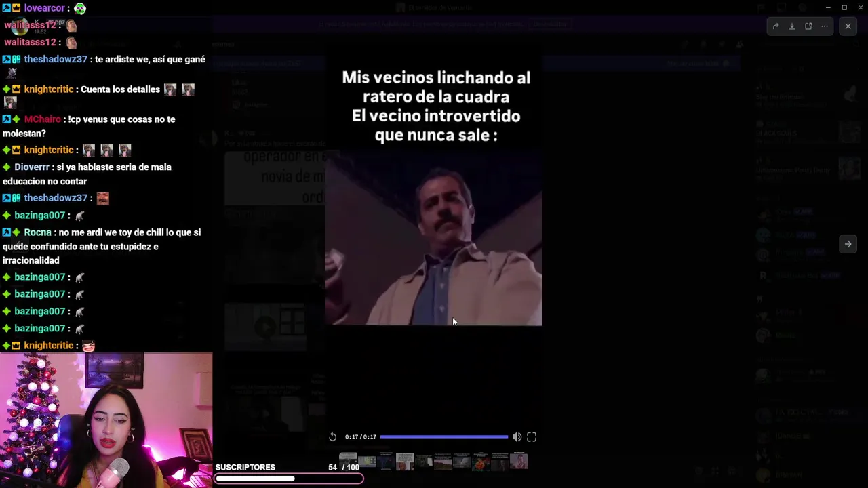The width and height of the screenshot is (868, 488).
Task: Open the media in browser icon
Action: tap(808, 26)
